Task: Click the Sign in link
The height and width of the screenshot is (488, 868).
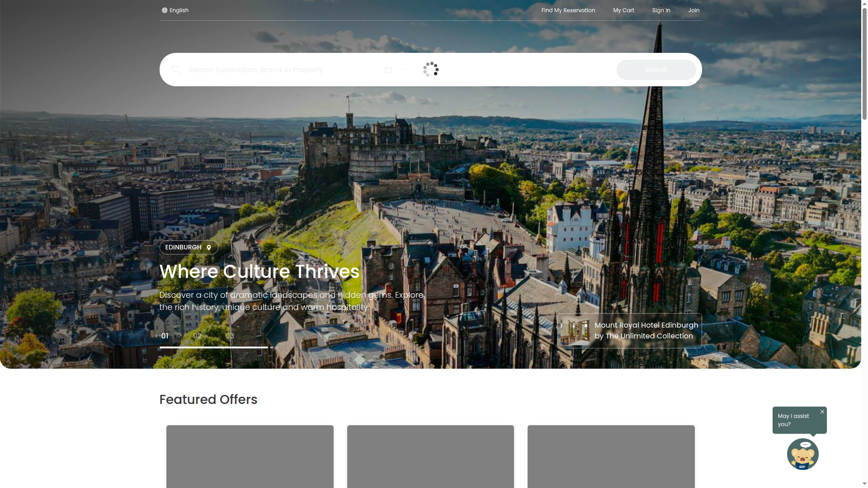Action: pyautogui.click(x=661, y=10)
